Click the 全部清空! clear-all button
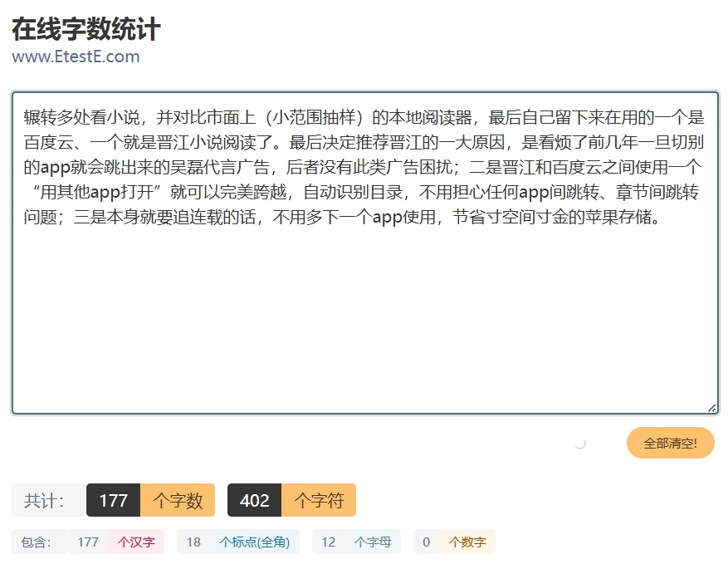This screenshot has height=564, width=728. (670, 443)
